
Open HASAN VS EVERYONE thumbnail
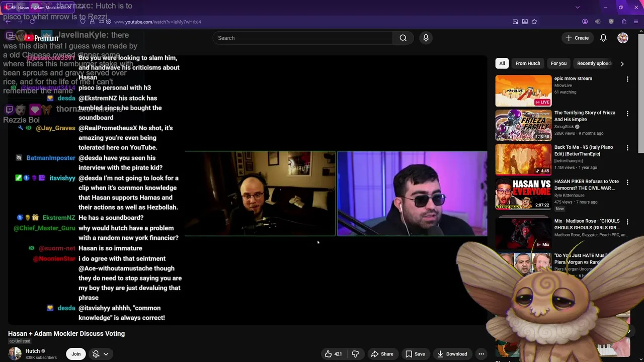[x=523, y=194]
